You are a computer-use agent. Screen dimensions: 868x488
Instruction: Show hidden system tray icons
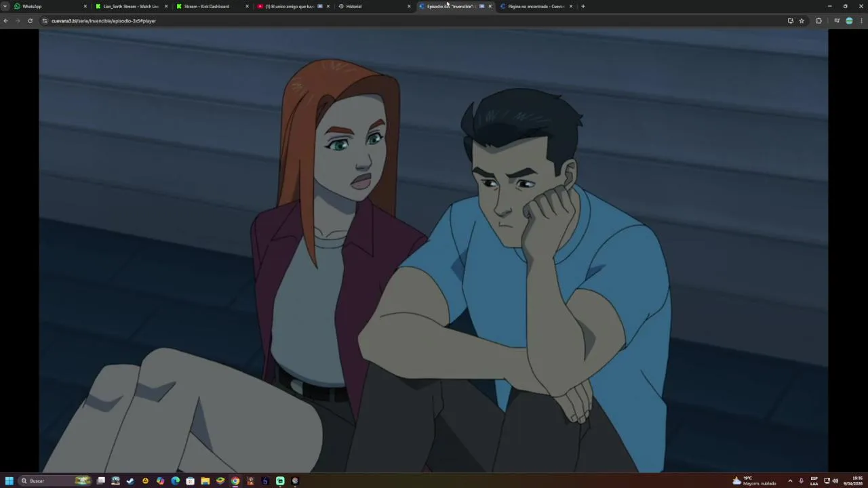click(790, 481)
